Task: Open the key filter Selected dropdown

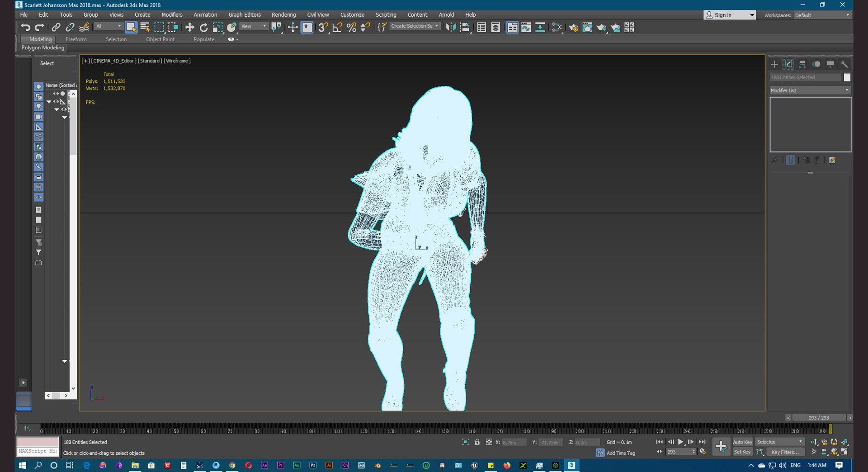Action: pos(779,442)
